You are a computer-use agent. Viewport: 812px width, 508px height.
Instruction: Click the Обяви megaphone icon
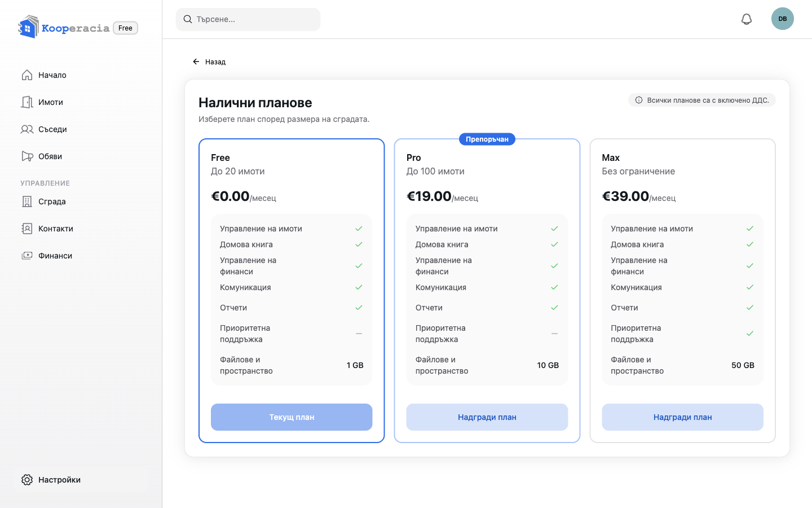click(27, 156)
